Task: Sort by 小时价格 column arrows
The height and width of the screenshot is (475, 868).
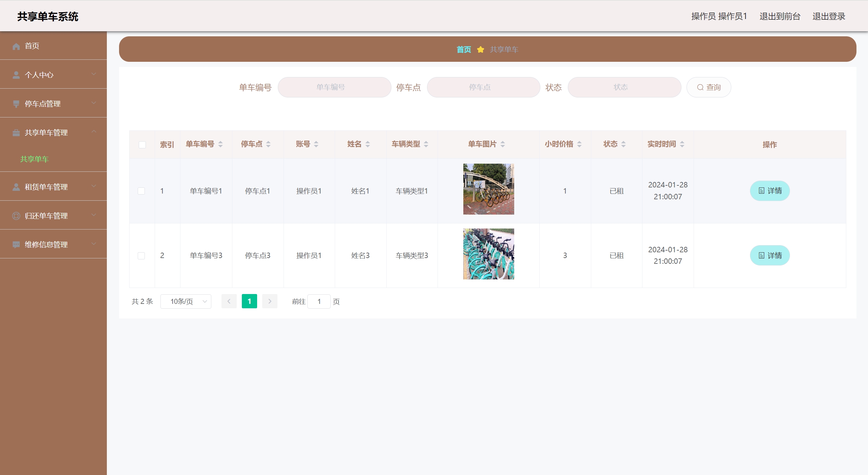Action: point(579,144)
